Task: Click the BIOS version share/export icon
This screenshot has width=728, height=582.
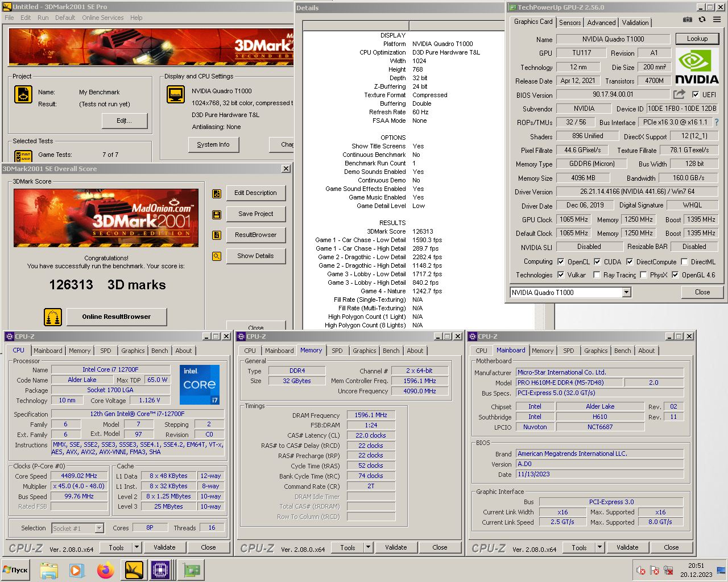Action: click(x=680, y=94)
